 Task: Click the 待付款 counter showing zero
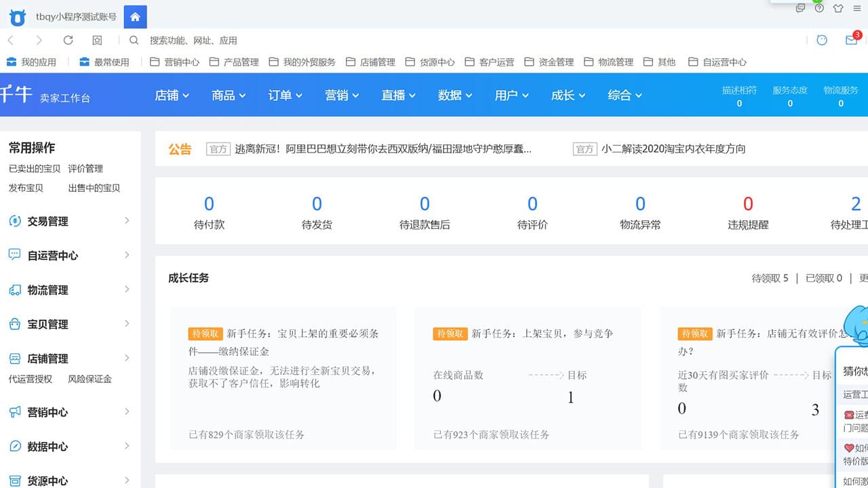click(x=209, y=210)
